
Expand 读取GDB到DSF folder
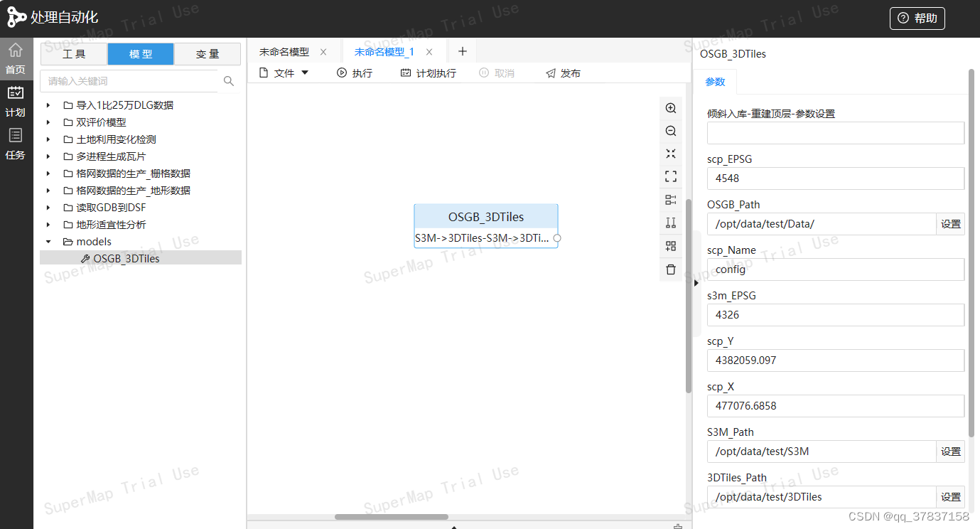pyautogui.click(x=48, y=208)
